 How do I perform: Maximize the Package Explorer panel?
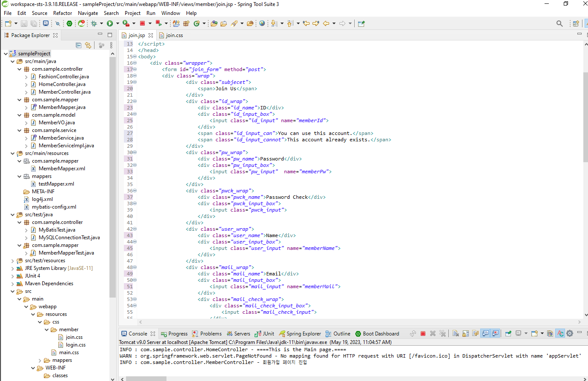click(x=110, y=34)
